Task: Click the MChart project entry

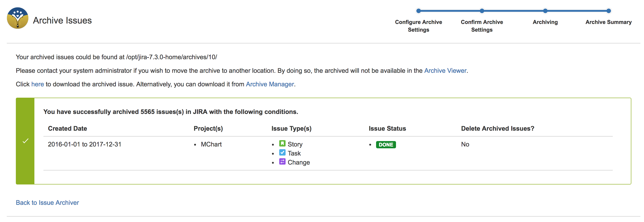Action: point(211,144)
